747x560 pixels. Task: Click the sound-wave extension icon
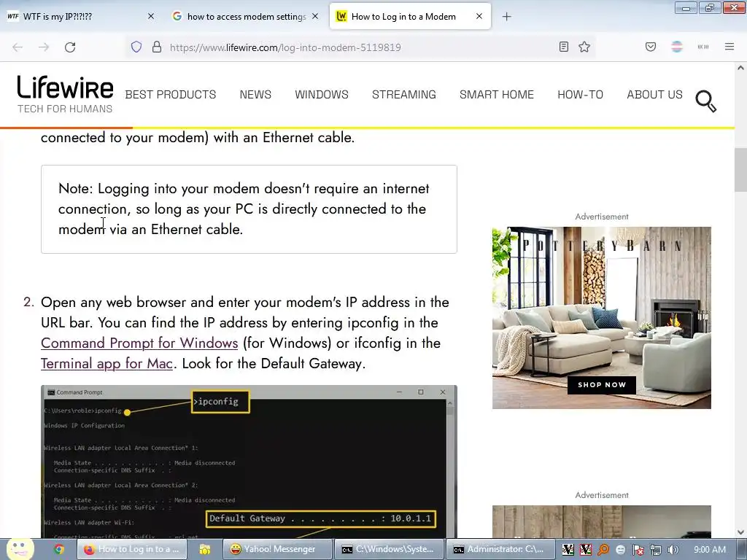click(x=703, y=47)
